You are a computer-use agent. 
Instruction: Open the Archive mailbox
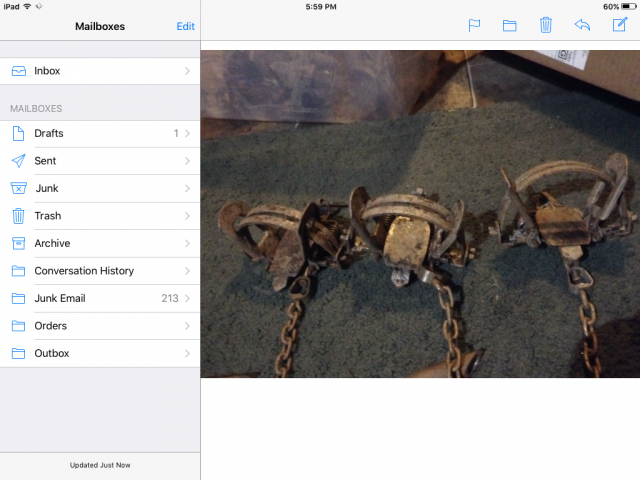(100, 243)
